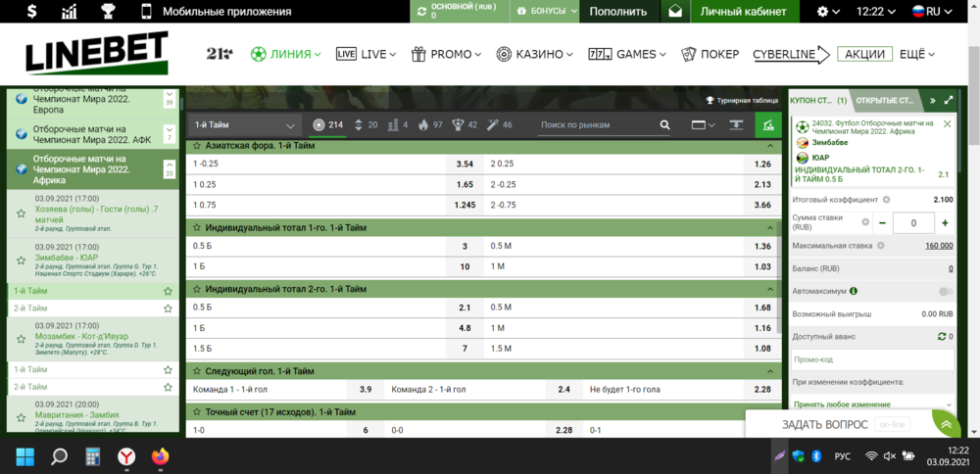Star the Мозамбик - Кот-д'Ивуар match
The width and height of the screenshot is (980, 474).
click(21, 337)
